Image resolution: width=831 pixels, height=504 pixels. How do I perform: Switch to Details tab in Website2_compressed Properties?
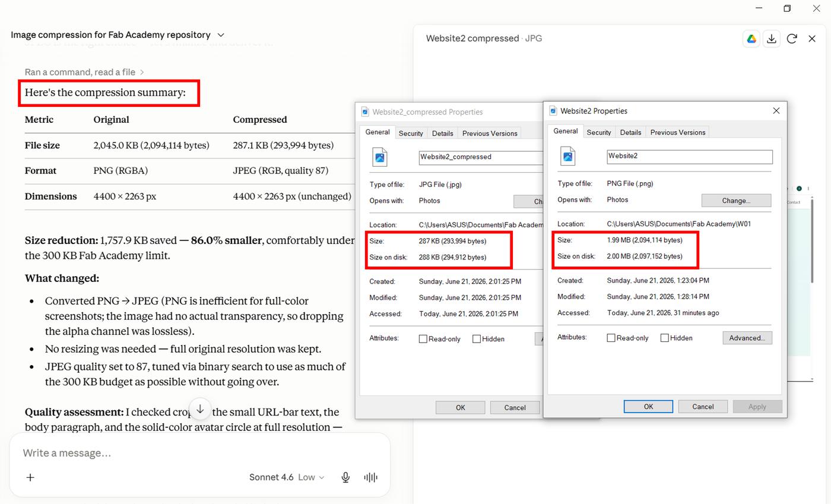pyautogui.click(x=442, y=134)
